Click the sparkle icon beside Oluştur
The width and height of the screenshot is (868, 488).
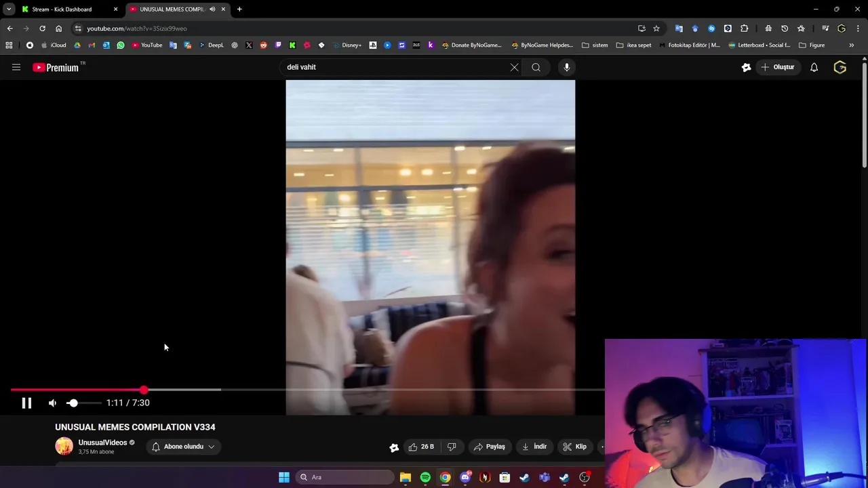pyautogui.click(x=746, y=67)
